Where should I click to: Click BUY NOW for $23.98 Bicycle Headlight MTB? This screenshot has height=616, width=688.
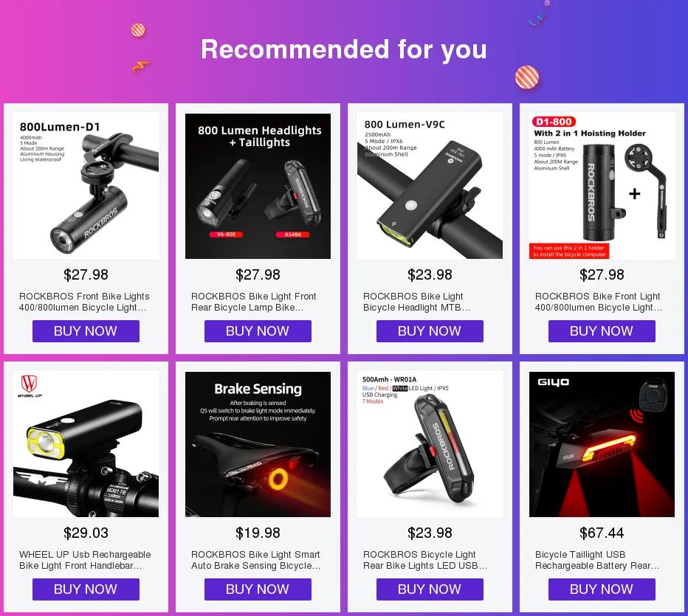(430, 331)
